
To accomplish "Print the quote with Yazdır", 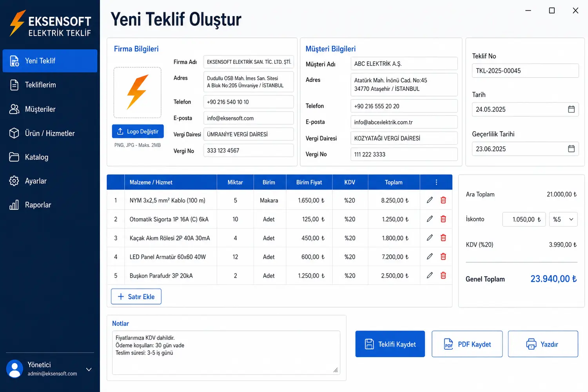I will 543,344.
